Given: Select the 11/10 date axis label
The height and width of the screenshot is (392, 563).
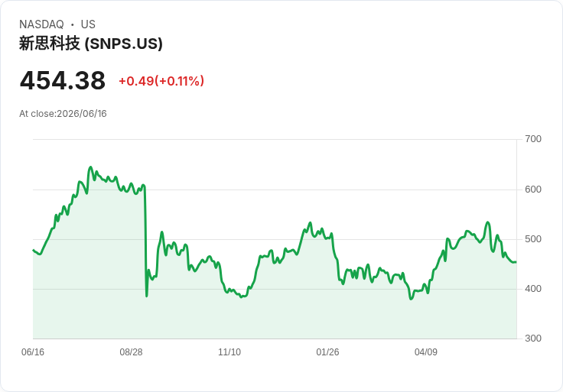Looking at the screenshot, I should click(229, 352).
